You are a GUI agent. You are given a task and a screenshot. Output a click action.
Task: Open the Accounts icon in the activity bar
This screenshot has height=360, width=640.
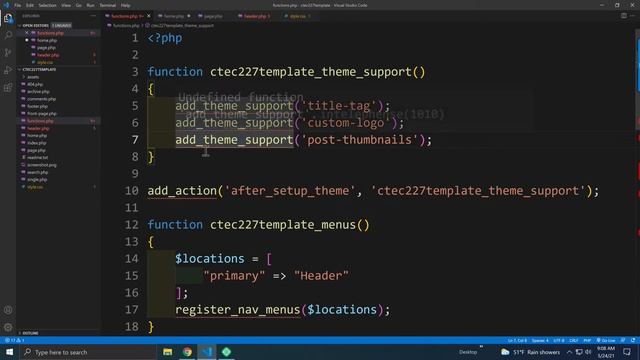pyautogui.click(x=8, y=310)
